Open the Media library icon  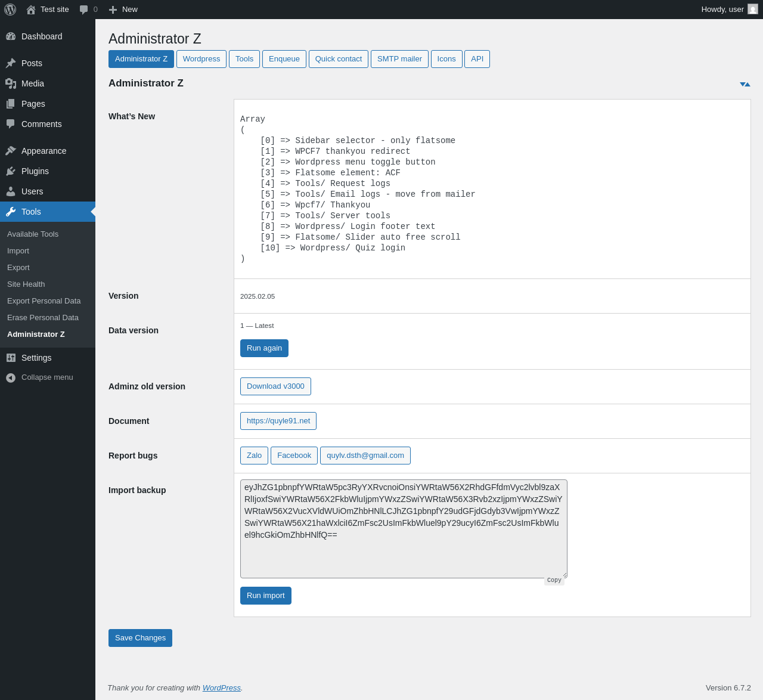(x=11, y=83)
